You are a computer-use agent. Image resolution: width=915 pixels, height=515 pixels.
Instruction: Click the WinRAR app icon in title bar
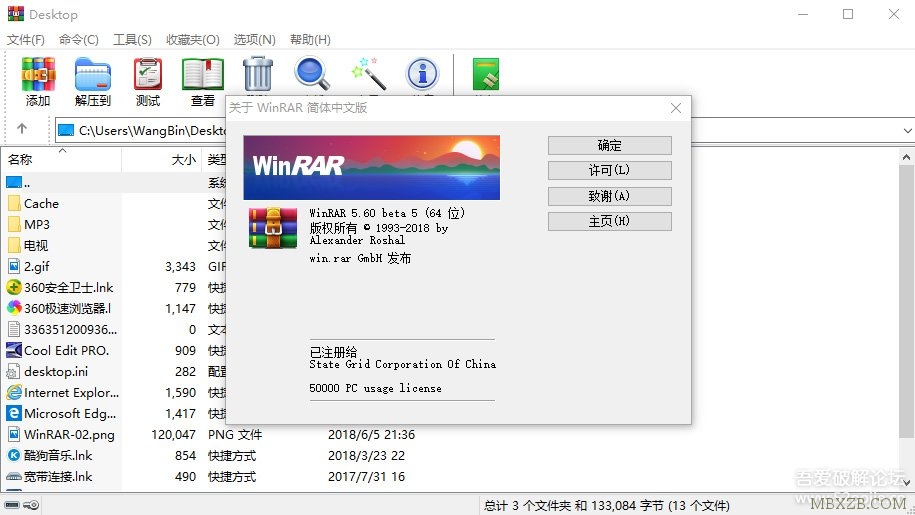tap(16, 14)
